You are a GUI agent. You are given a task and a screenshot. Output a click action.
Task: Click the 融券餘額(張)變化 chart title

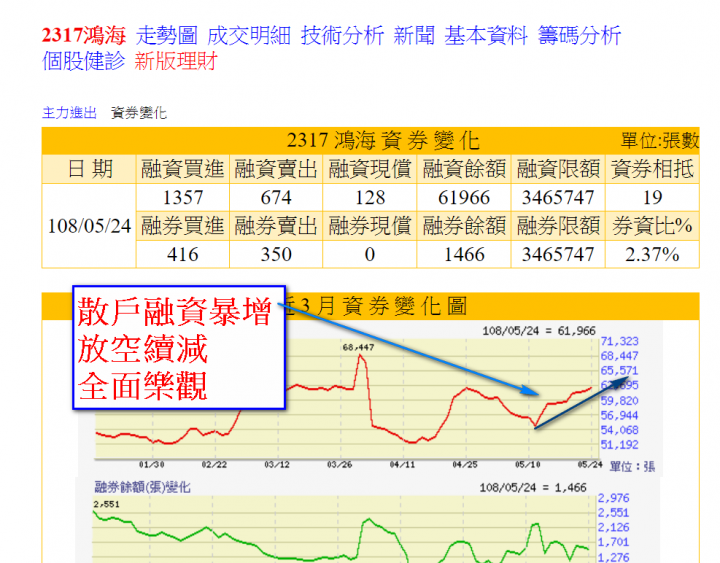[142, 487]
